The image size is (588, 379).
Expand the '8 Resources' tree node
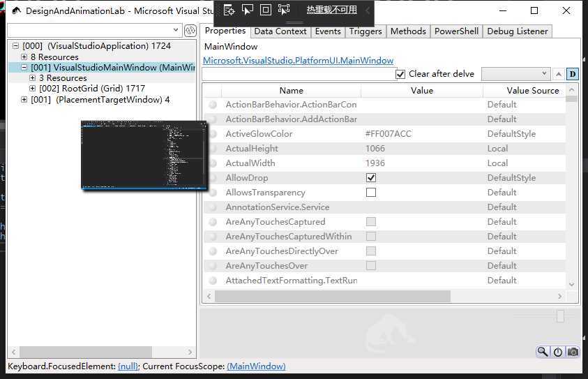24,57
